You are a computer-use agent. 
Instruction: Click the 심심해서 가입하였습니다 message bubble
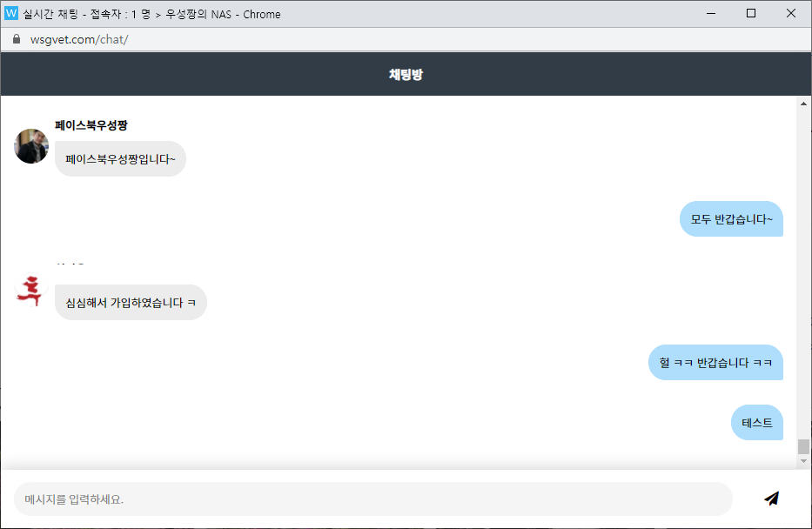pos(131,302)
